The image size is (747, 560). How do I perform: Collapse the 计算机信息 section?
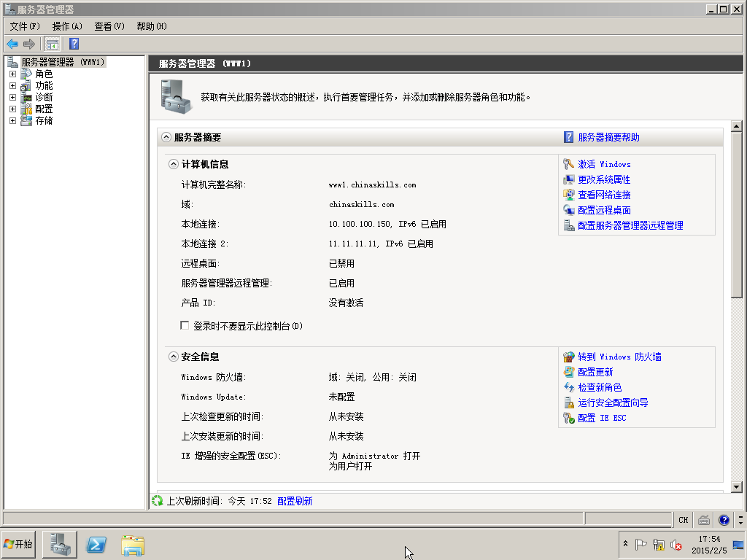coord(174,164)
